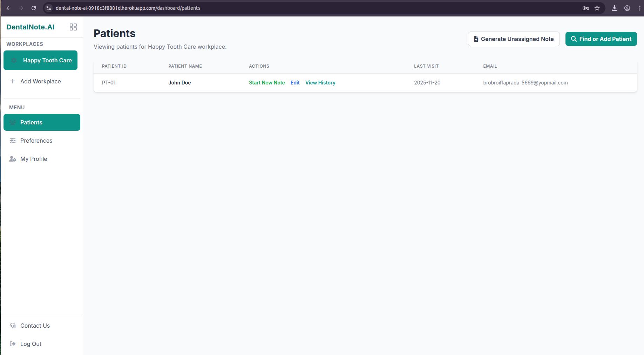
Task: Bookmark this page with the star icon
Action: 597,8
